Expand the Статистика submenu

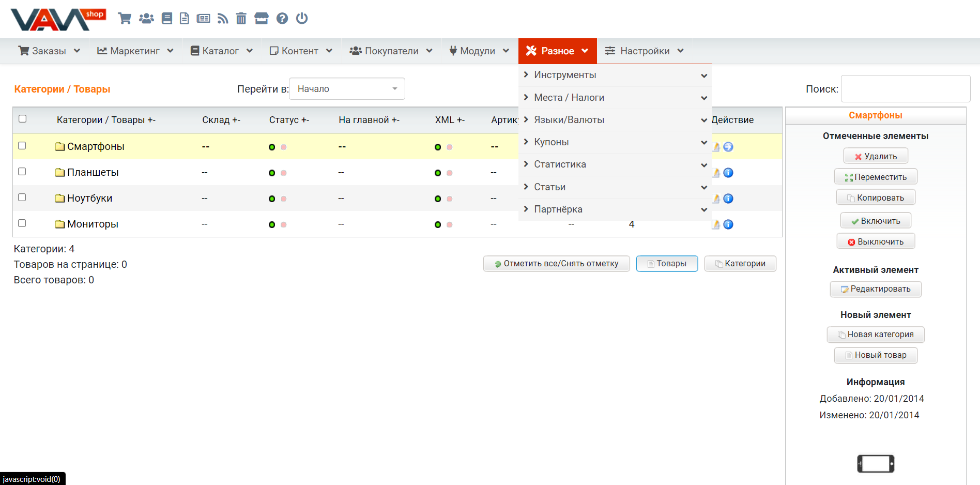(x=615, y=164)
